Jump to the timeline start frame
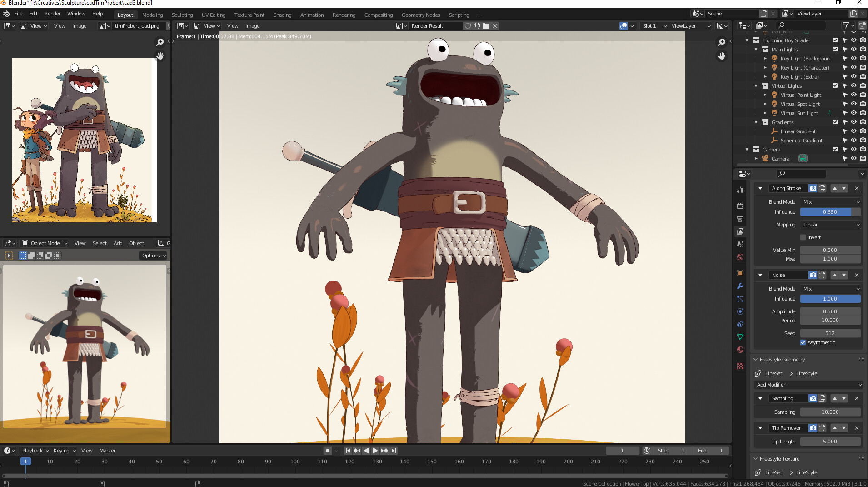The image size is (868, 487). pyautogui.click(x=348, y=451)
